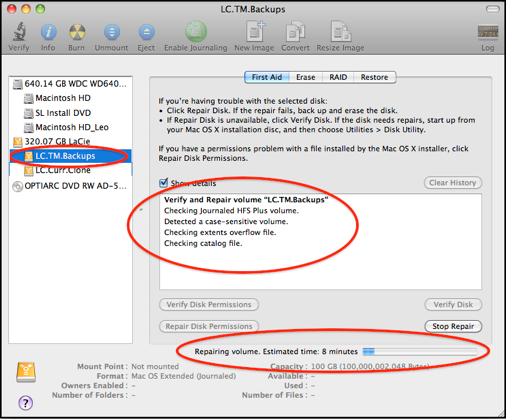Select the LC.TM.Backups volume

pos(70,156)
